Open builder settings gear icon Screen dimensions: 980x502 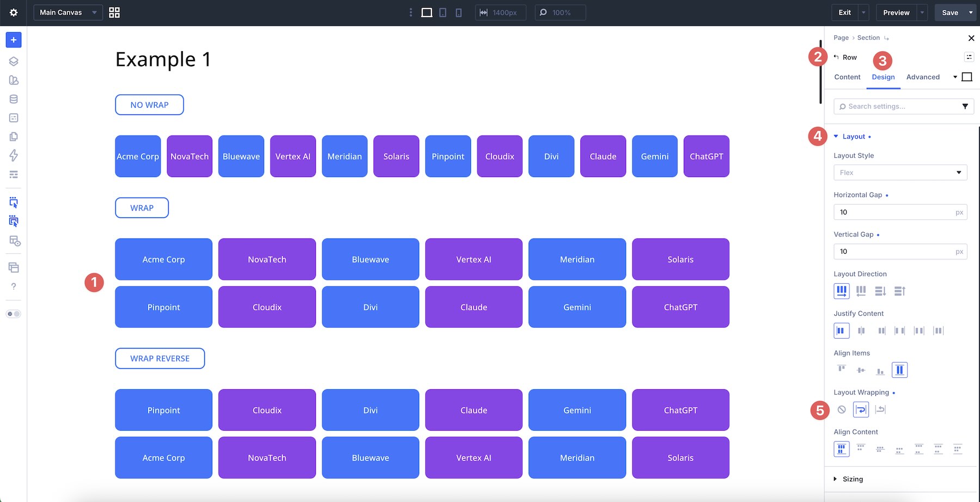14,13
